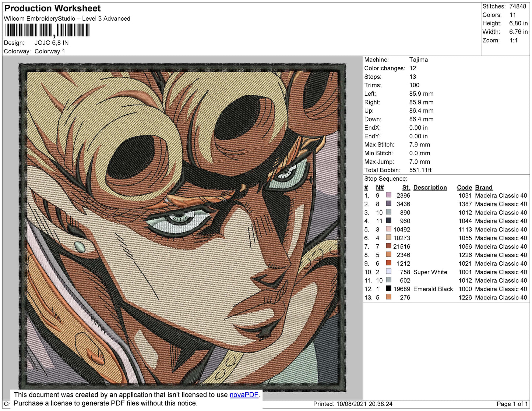The width and height of the screenshot is (532, 411).
Task: Select color swatch for stop 5 code 1113
Action: pyautogui.click(x=388, y=229)
